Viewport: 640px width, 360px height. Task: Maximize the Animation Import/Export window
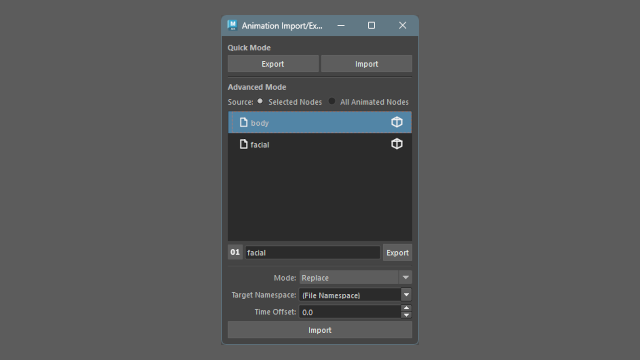pyautogui.click(x=371, y=25)
